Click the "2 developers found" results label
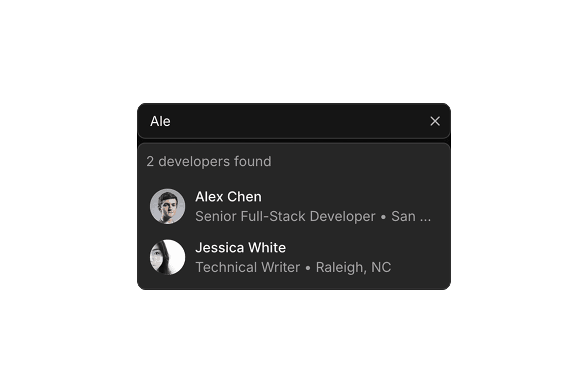This screenshot has width=588, height=392. [x=209, y=161]
